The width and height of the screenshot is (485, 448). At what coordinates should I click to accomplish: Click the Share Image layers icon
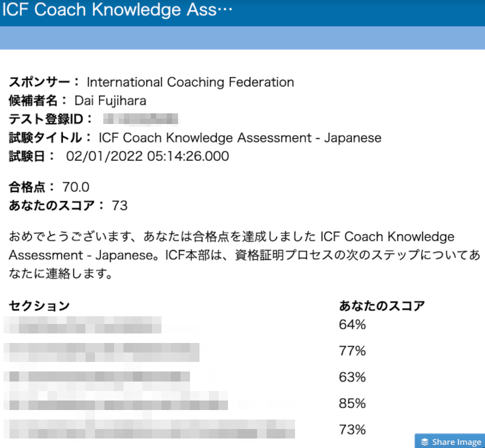(x=425, y=442)
